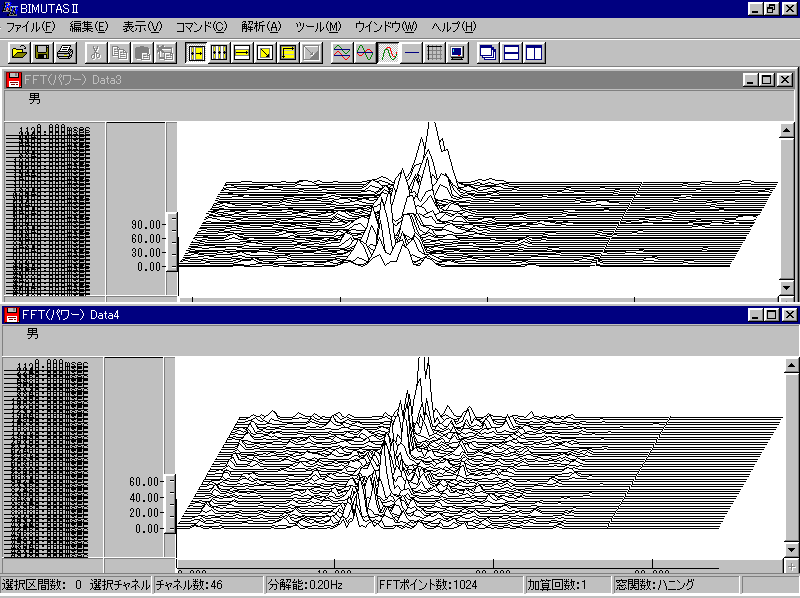Image resolution: width=800 pixels, height=598 pixels.
Task: Tile windows vertically via toolbar icon
Action: pos(534,52)
